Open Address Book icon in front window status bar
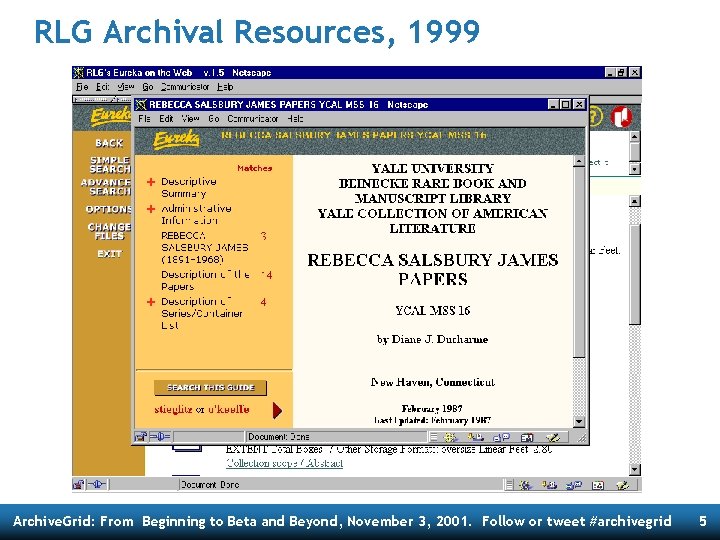This screenshot has width=720, height=540. coord(527,437)
